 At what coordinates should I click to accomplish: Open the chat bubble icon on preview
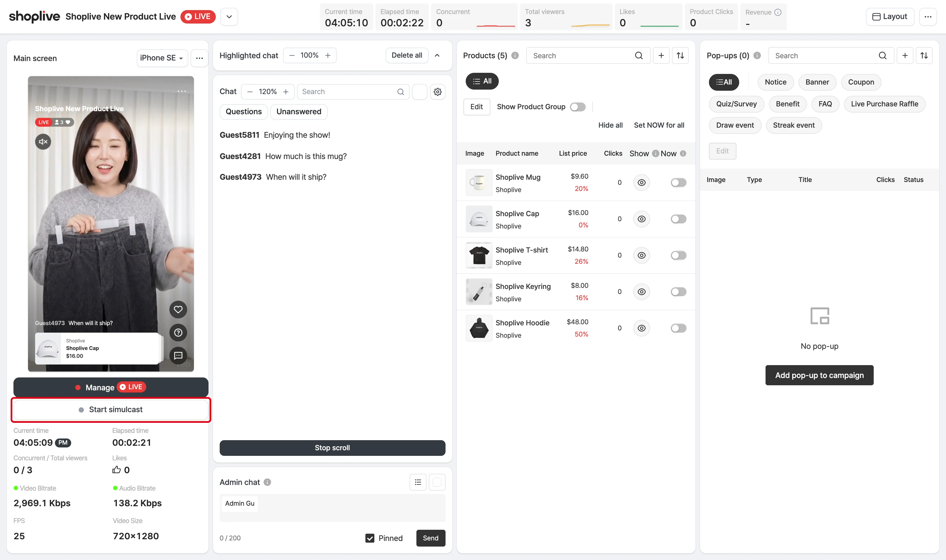coord(178,356)
